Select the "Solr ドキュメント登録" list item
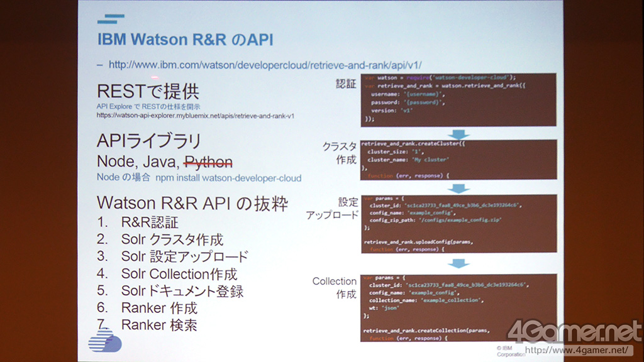This screenshot has width=644, height=362. pyautogui.click(x=182, y=291)
